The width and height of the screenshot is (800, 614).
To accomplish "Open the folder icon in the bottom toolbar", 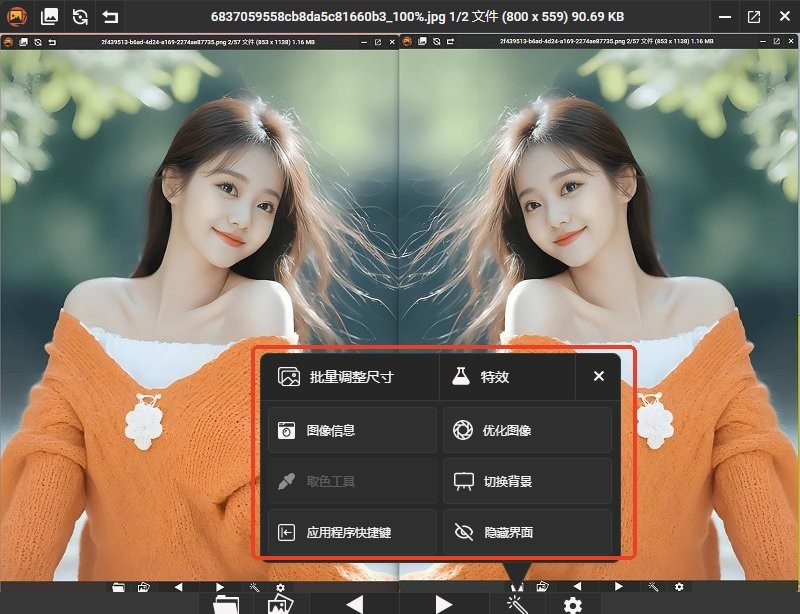I will pos(225,604).
